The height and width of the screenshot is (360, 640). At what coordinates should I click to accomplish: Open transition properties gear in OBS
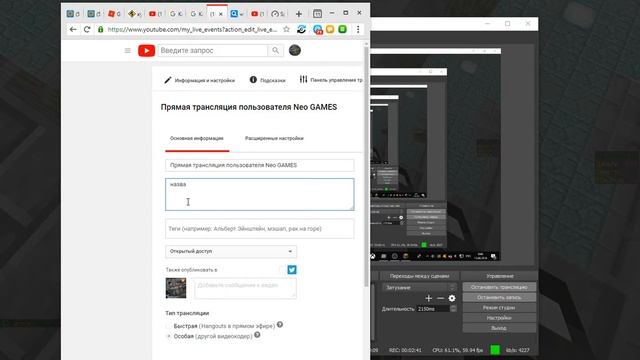pyautogui.click(x=452, y=298)
